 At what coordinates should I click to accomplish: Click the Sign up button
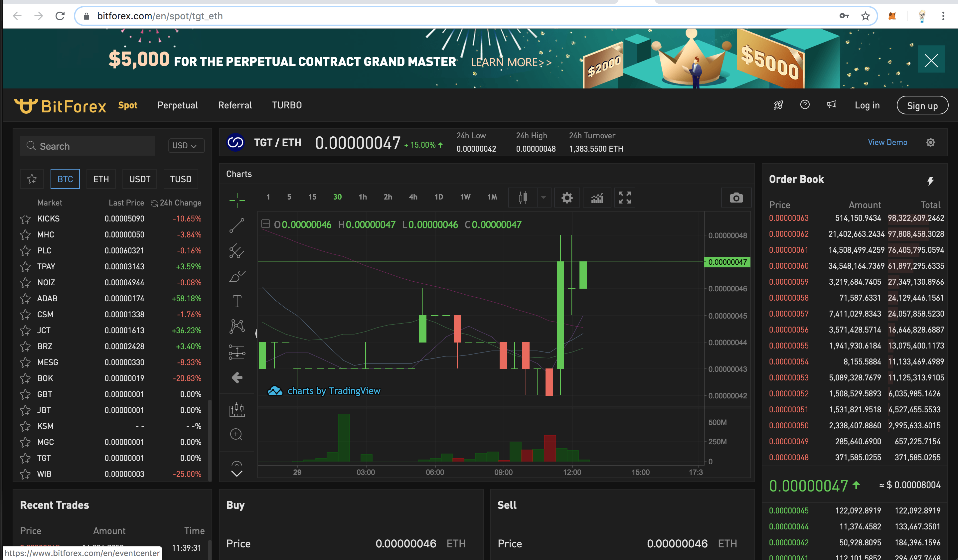coord(922,106)
